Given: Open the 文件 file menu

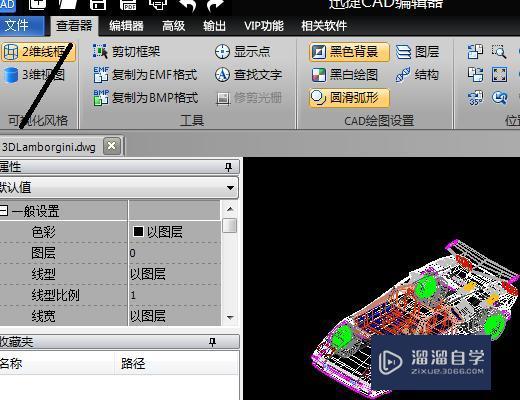Looking at the screenshot, I should tap(21, 26).
